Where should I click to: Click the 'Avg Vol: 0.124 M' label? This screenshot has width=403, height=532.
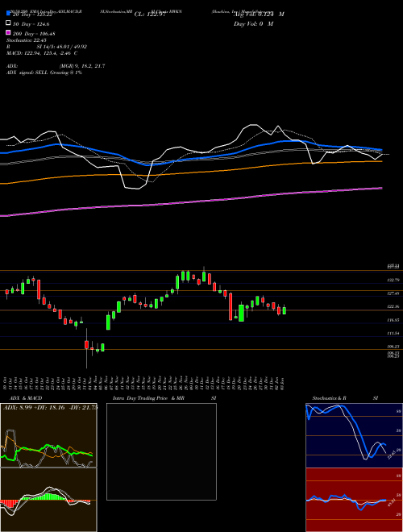coord(259,15)
